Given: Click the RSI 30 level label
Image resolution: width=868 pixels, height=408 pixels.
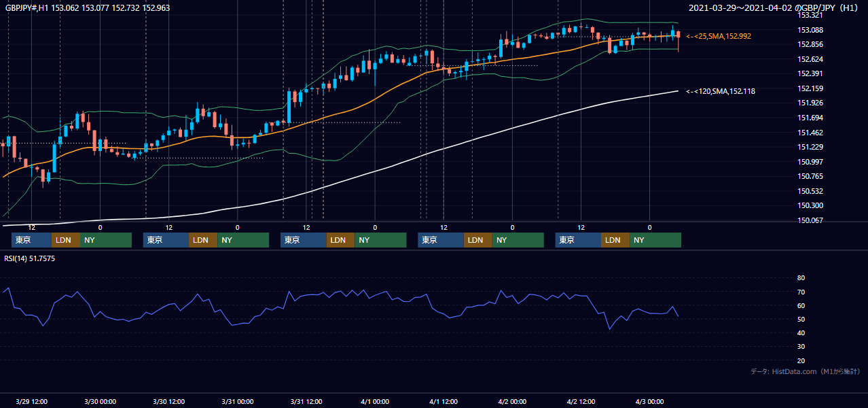Looking at the screenshot, I should (x=801, y=347).
